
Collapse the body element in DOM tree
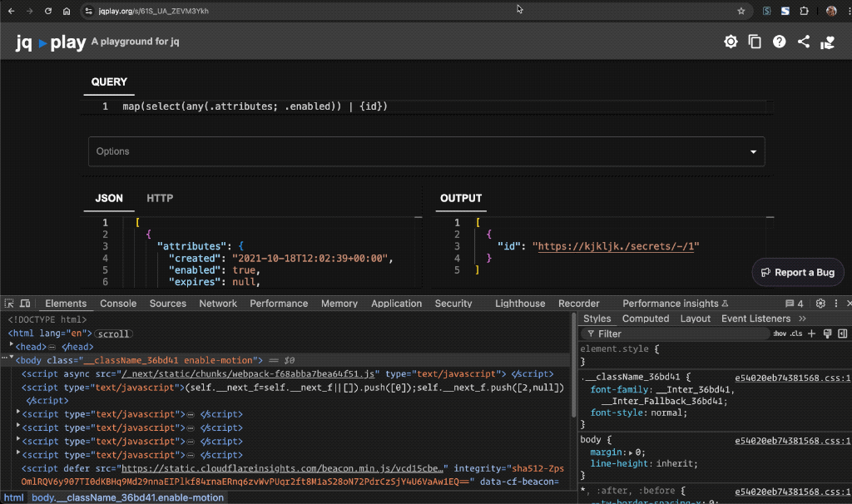[x=12, y=358]
